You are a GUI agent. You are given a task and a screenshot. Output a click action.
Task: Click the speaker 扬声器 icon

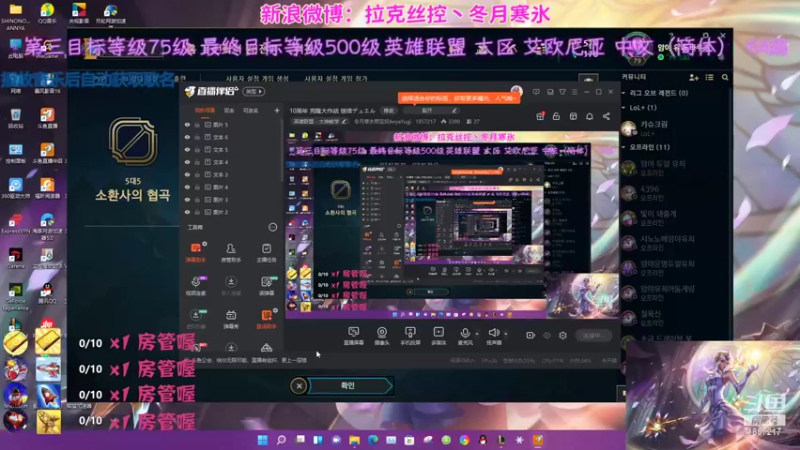click(x=493, y=333)
